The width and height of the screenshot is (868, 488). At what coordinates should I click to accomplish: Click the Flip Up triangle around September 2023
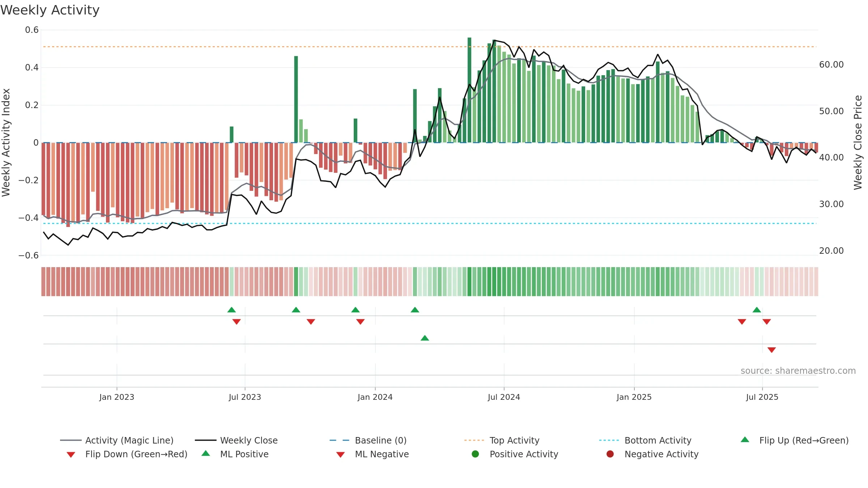coord(296,310)
